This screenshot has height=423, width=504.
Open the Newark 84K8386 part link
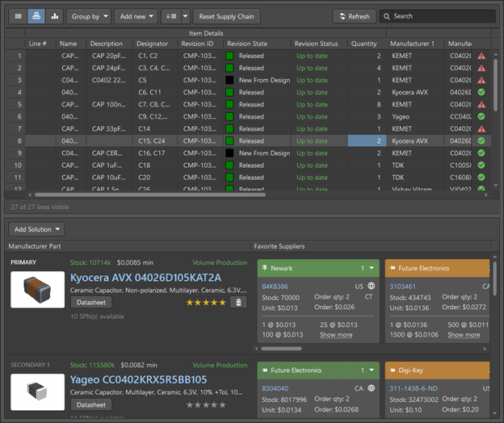tap(276, 286)
